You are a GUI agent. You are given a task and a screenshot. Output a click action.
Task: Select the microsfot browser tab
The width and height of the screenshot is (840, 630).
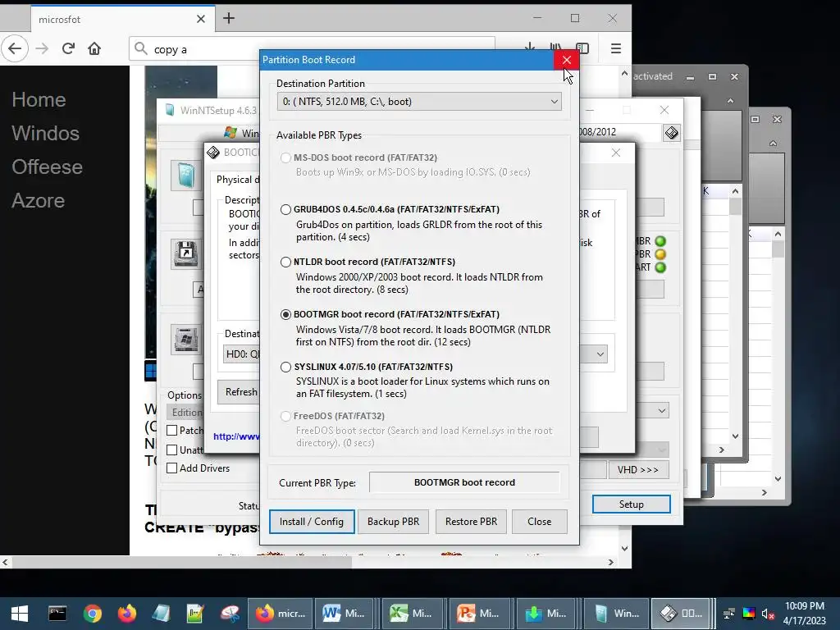point(123,19)
